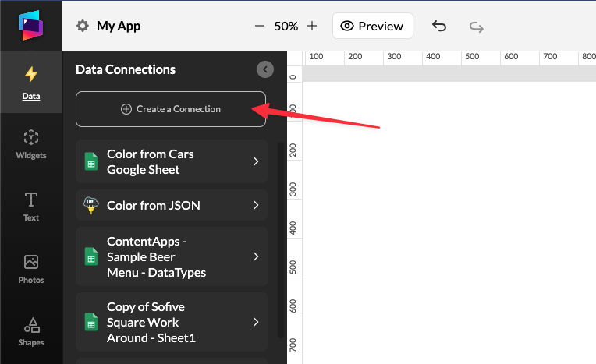Select the Text tool tab
Image resolution: width=596 pixels, height=364 pixels.
point(31,207)
